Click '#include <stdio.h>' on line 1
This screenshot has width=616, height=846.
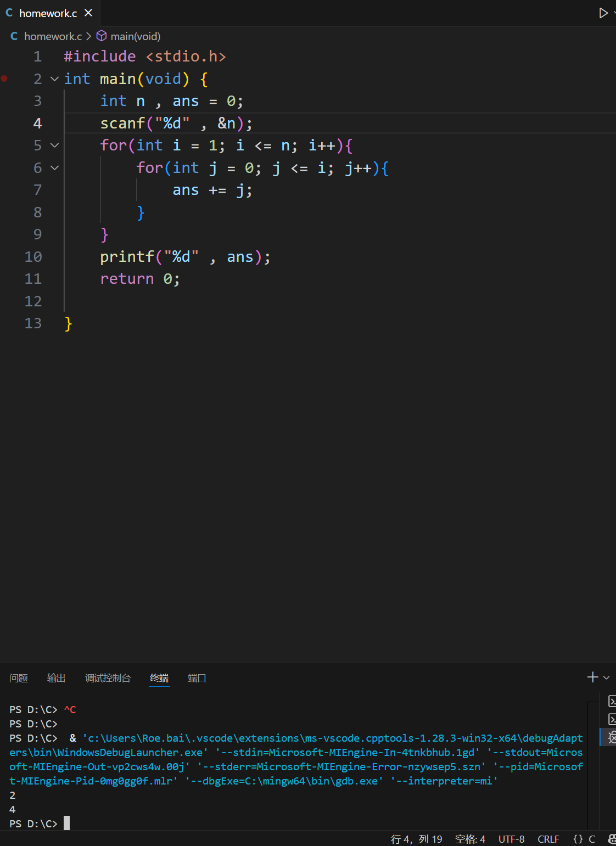[x=145, y=57]
